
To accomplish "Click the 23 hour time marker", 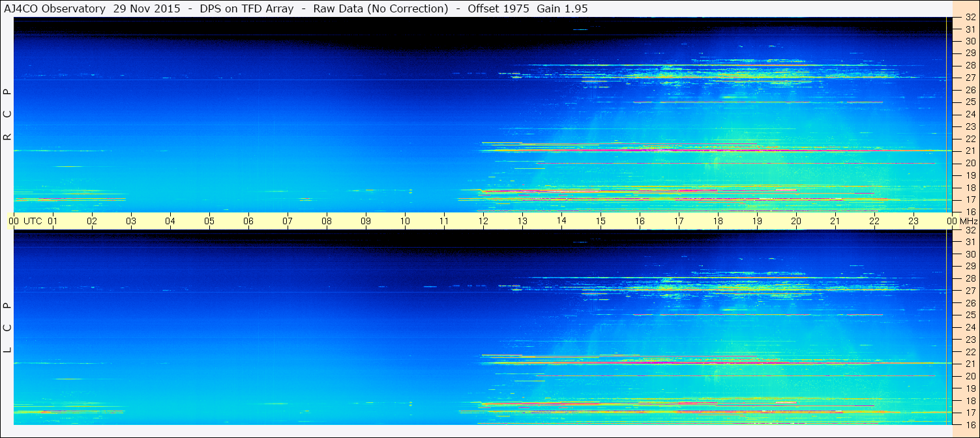I will coord(913,221).
